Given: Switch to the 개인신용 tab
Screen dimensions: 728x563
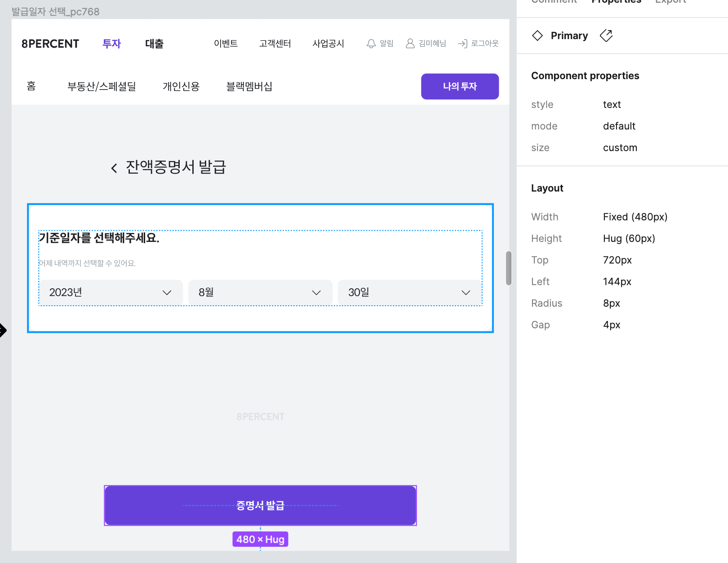Looking at the screenshot, I should 181,86.
